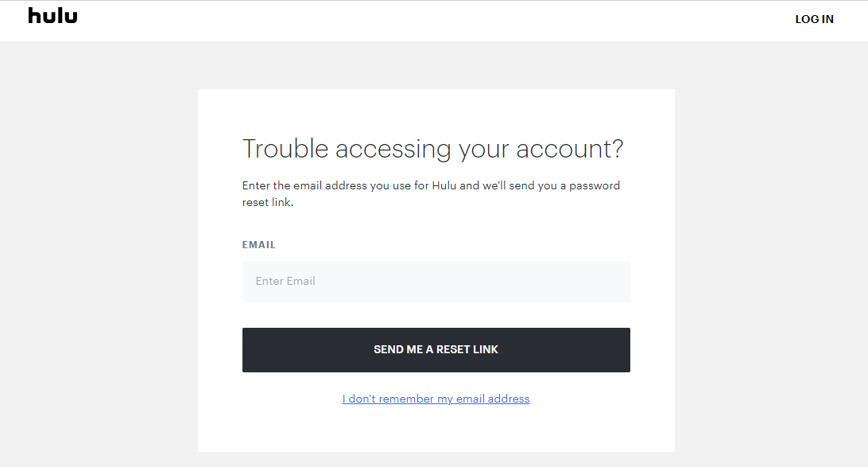Click the word "Trouble" in the heading
Image resolution: width=868 pixels, height=467 pixels.
point(285,149)
